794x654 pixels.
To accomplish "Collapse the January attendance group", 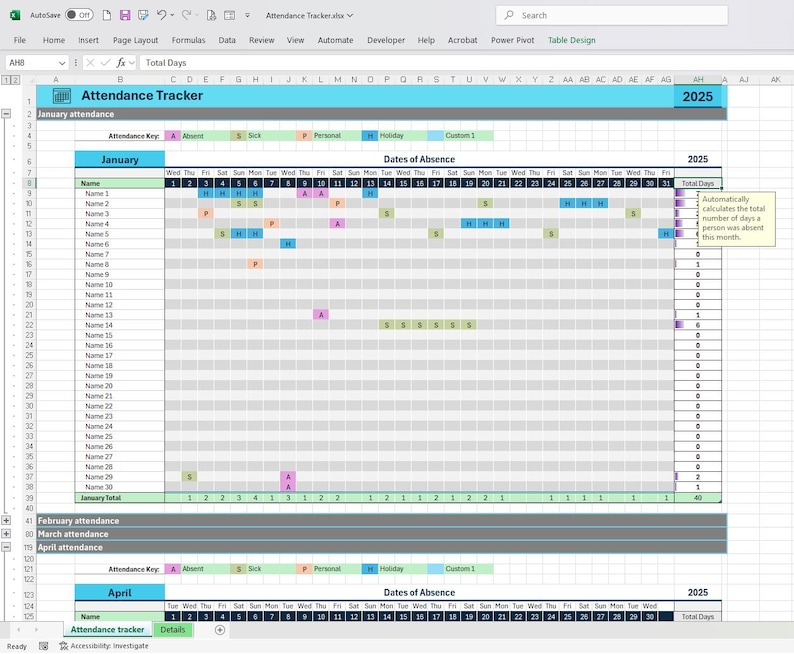I will coord(6,114).
